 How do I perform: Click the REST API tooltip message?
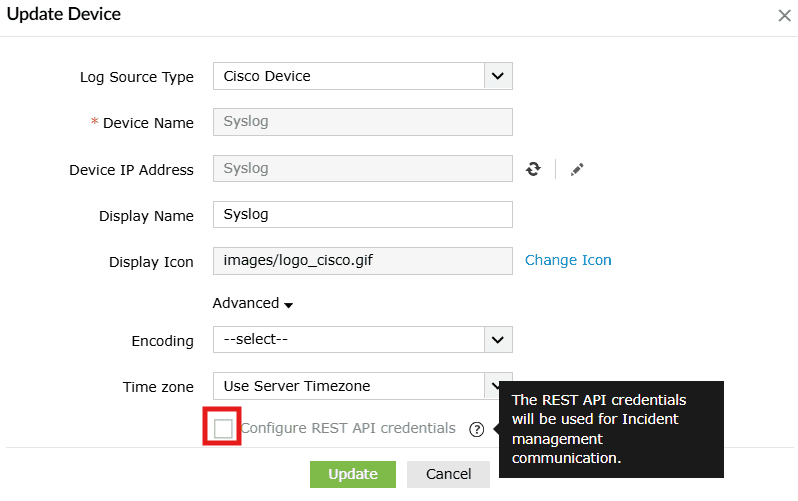[611, 429]
